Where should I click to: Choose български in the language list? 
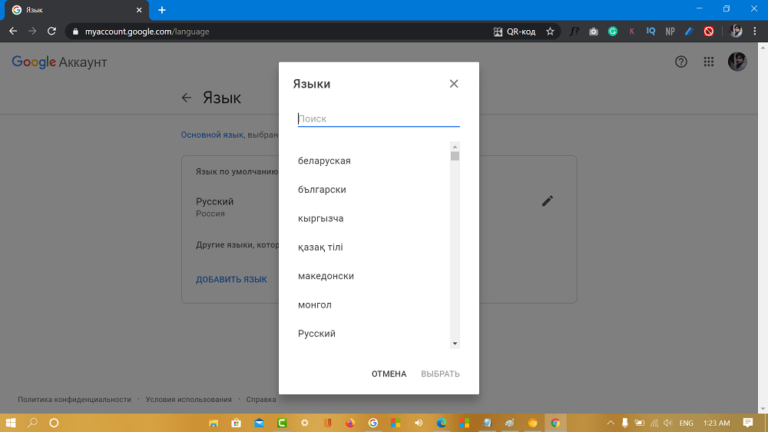coord(322,190)
